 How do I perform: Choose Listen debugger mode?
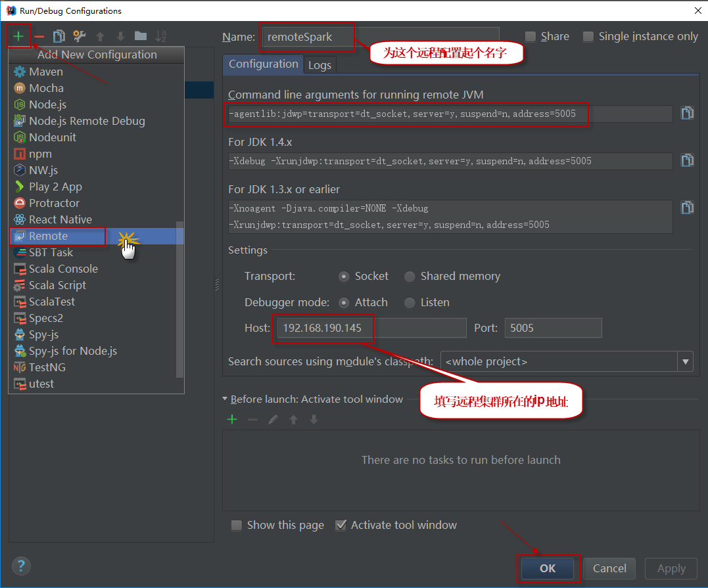410,303
